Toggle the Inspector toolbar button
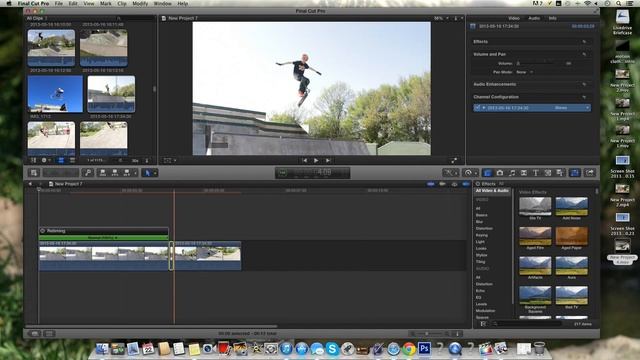640x360 pixels. coord(575,173)
